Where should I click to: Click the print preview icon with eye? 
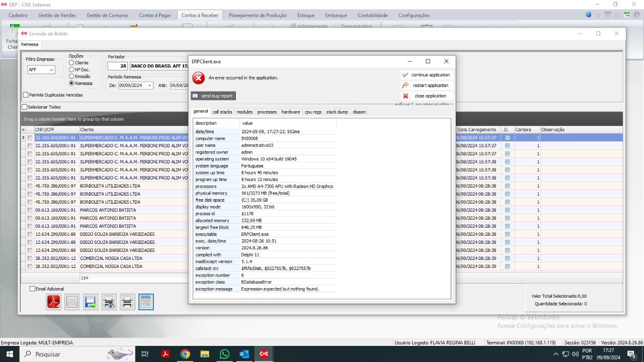109,302
